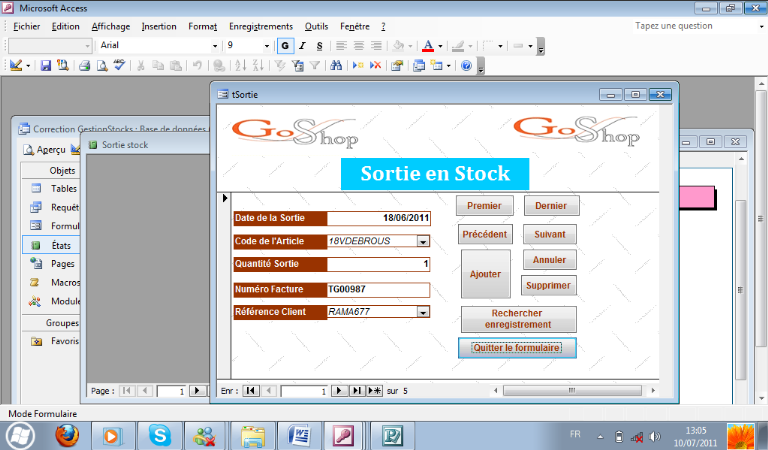
Task: Click the Print icon in the toolbar
Action: coord(85,66)
